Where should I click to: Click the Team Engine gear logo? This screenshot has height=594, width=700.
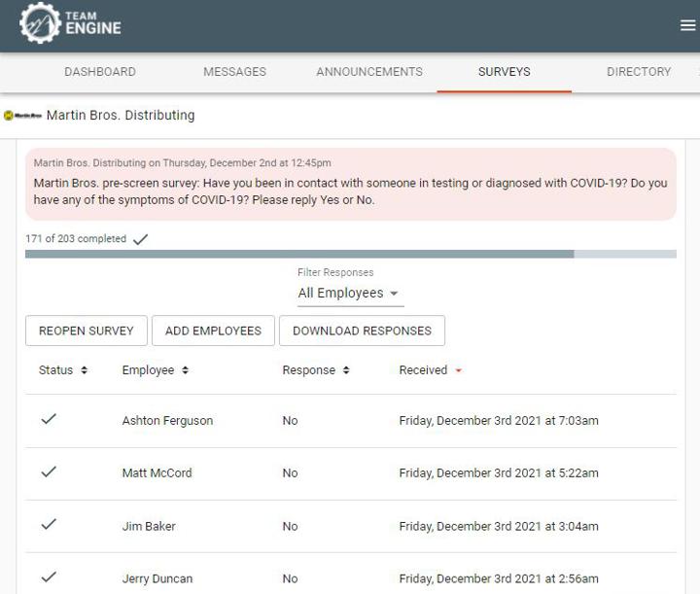[40, 22]
